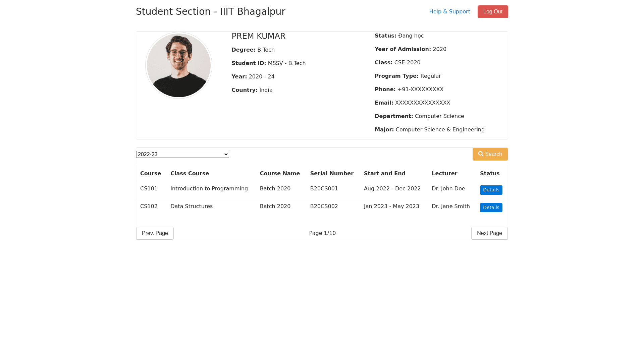The image size is (644, 362).
Task: Select the Introduction to Programming row cell
Action: pyautogui.click(x=209, y=189)
